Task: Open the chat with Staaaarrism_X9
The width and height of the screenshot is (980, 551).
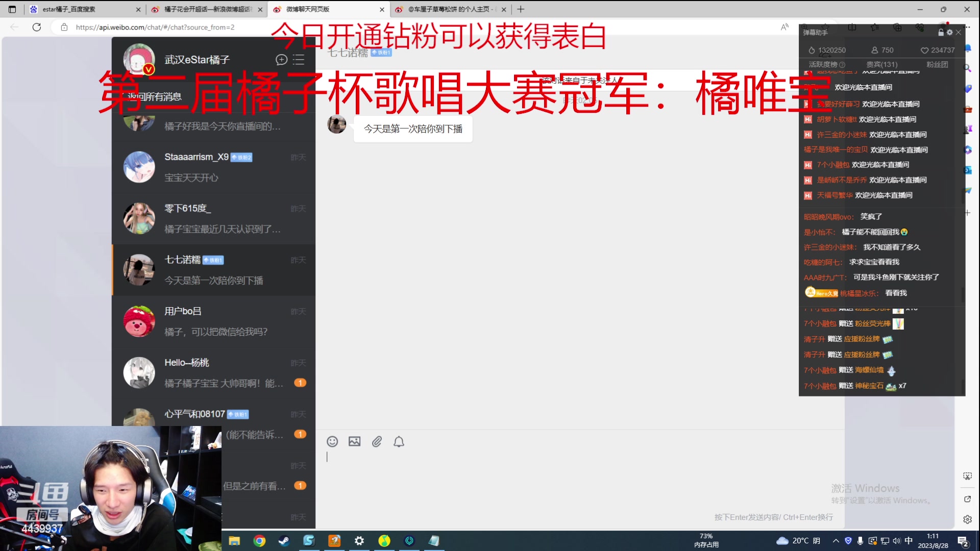Action: coord(214,167)
